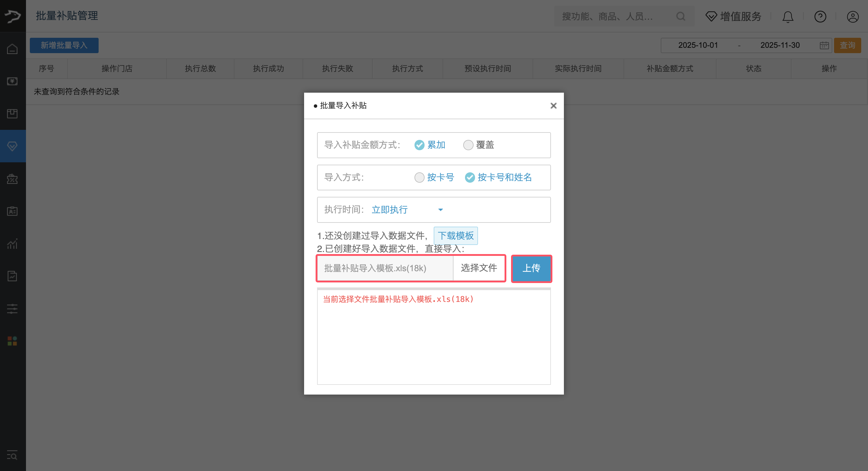Screen dimensions: 868x471
Task: Close the 批量导入补贴 dialog
Action: 553,106
